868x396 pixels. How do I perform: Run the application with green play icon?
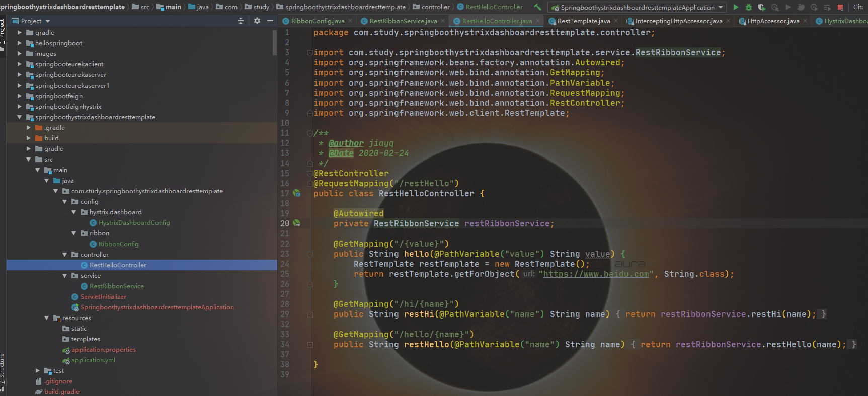[736, 7]
